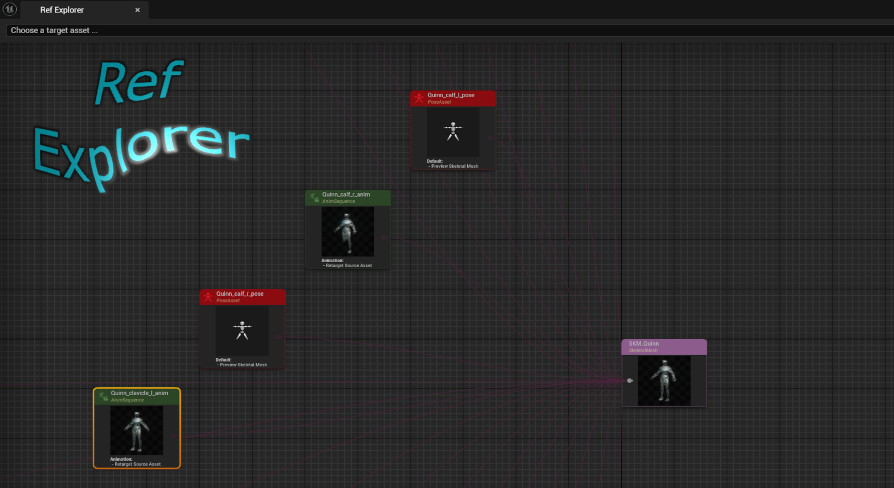
Task: Click Retarget Source Asset under Quinn_calf_r_anim
Action: tap(349, 266)
